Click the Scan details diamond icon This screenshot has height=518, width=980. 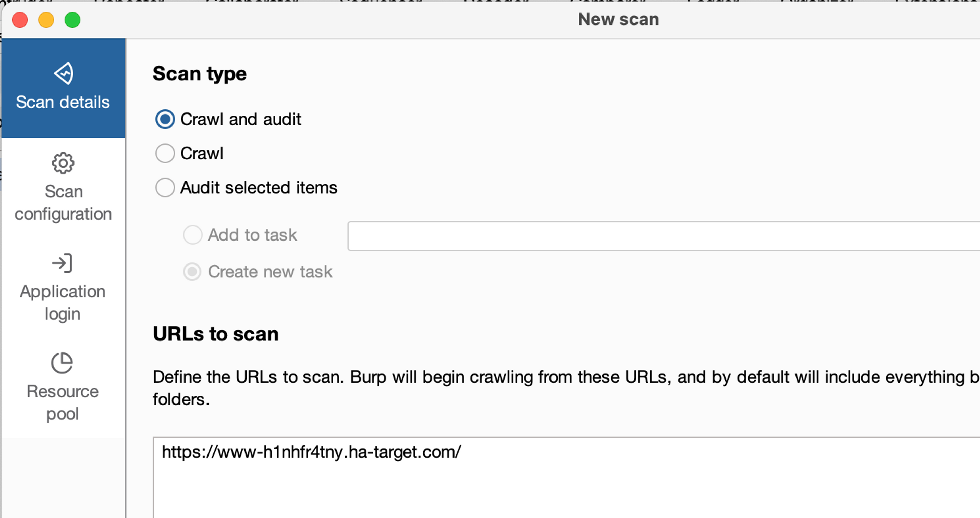click(64, 73)
